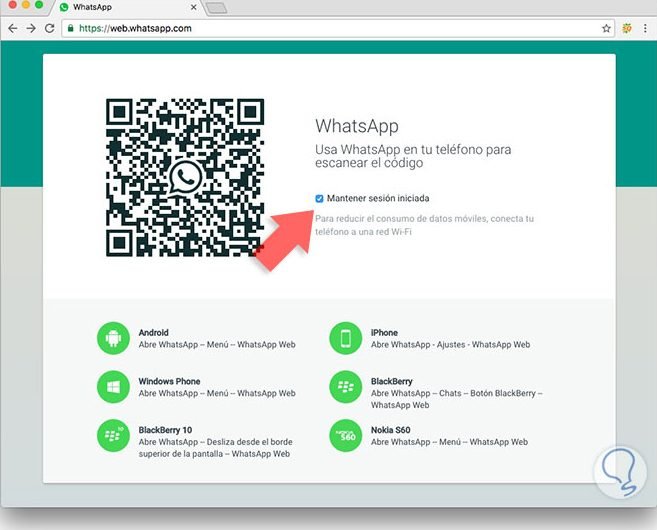Click the green BlackBerry icon
Screen dimensions: 657x530
(x=345, y=387)
